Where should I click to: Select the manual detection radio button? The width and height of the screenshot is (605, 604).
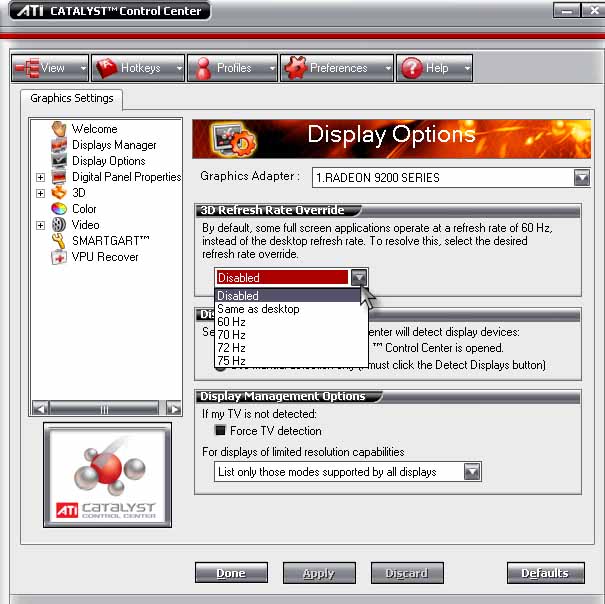coord(221,366)
